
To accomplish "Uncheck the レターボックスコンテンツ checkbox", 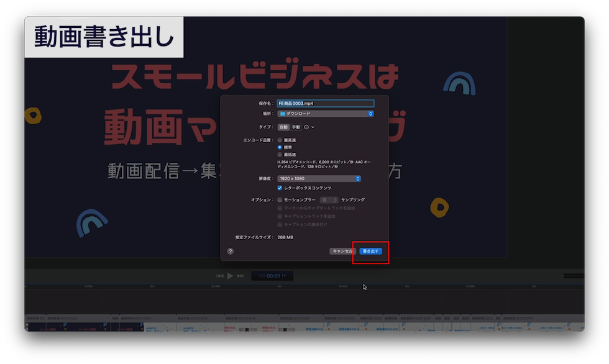I will pos(279,187).
